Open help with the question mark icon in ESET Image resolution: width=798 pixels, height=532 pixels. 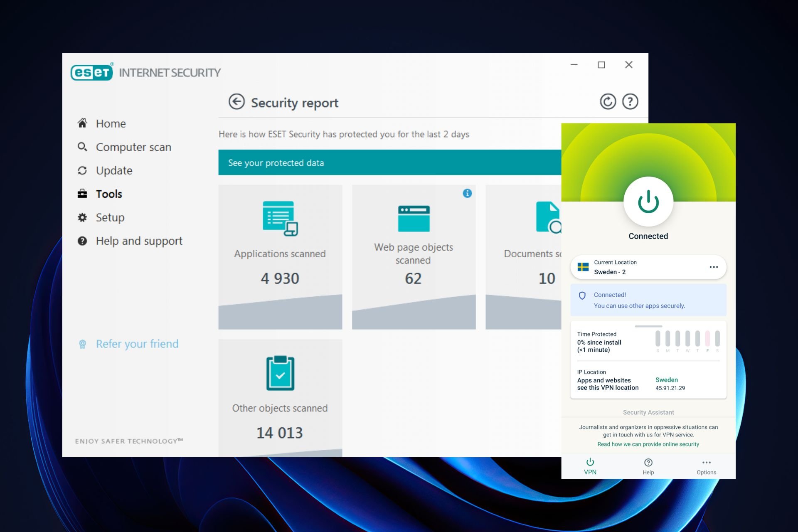(630, 101)
